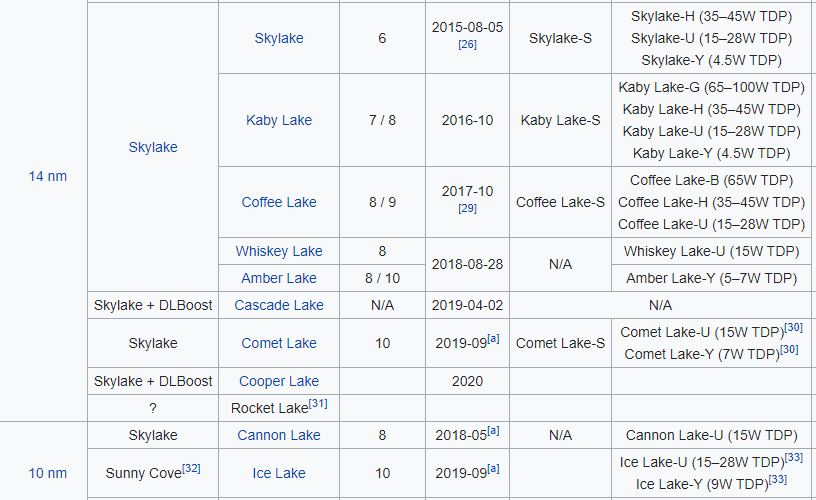The image size is (816, 500).
Task: Select the Skylake-H (35–45W TDP) text
Action: 711,16
